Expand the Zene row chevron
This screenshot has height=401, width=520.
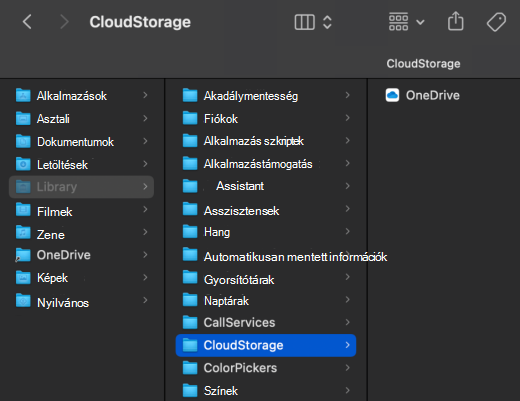[x=145, y=232]
